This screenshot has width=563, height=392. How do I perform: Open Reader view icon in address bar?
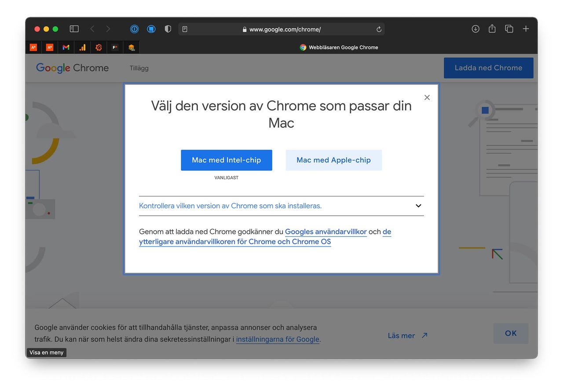tap(185, 29)
